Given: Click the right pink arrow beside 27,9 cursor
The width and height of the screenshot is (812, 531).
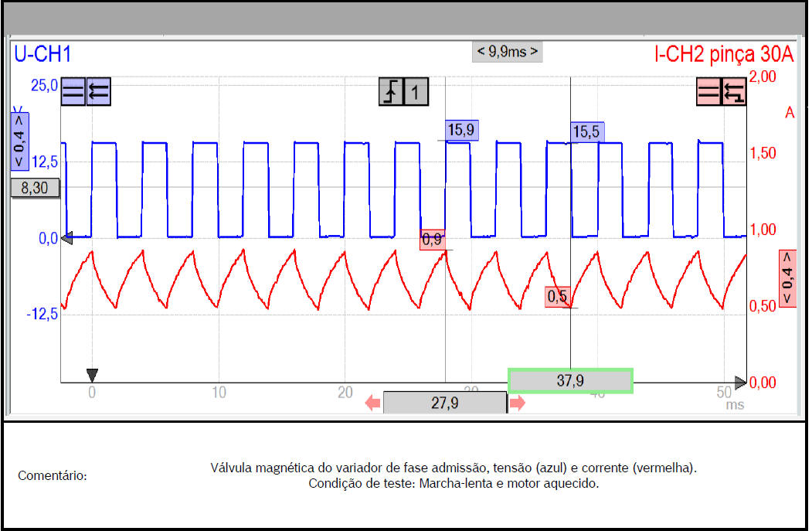Looking at the screenshot, I should (x=517, y=403).
